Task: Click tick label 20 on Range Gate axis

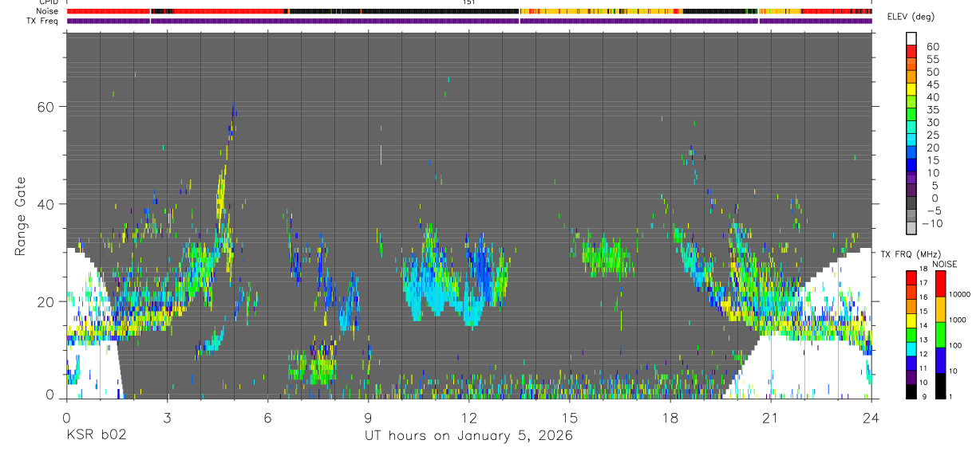Action: tap(47, 301)
